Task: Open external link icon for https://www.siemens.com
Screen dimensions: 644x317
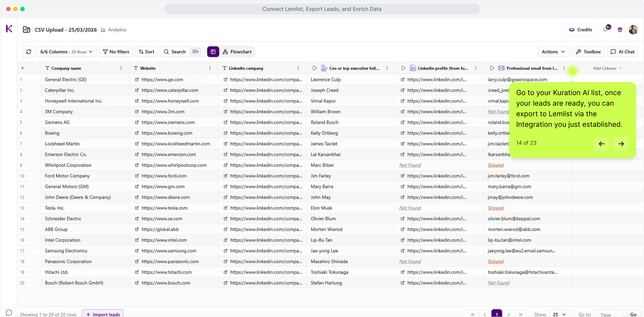Action: coord(137,122)
